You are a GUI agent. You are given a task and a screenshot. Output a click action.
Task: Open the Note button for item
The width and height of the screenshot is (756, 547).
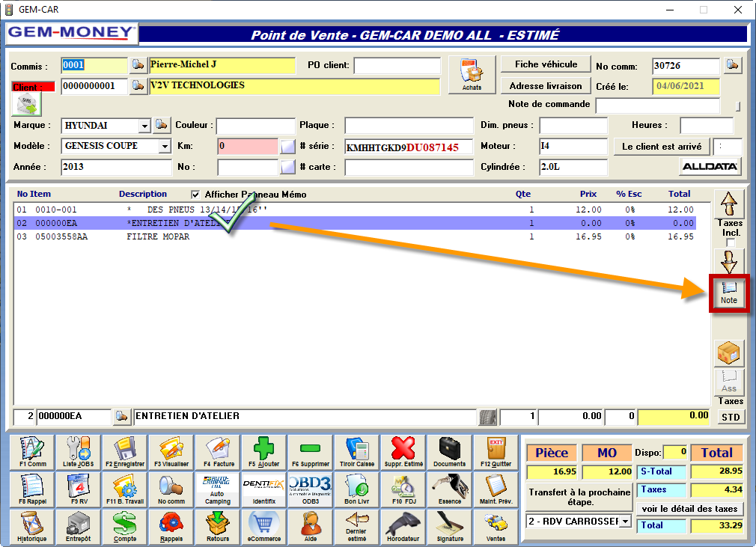coord(729,293)
